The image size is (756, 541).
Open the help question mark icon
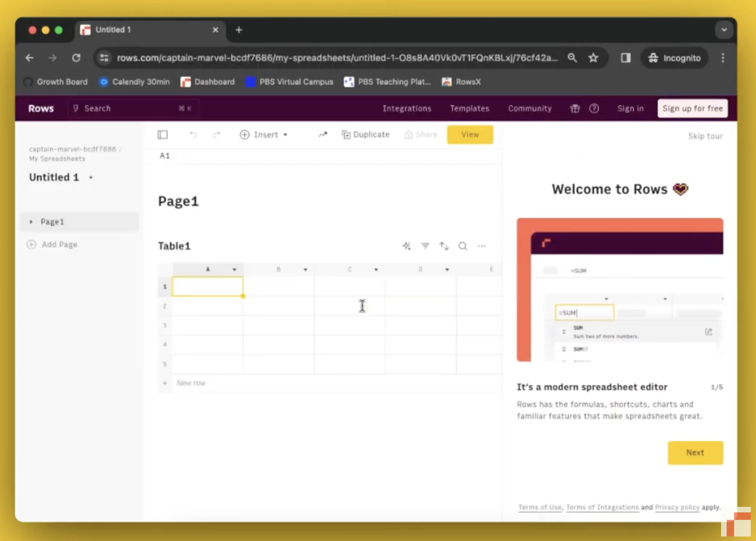pyautogui.click(x=594, y=108)
